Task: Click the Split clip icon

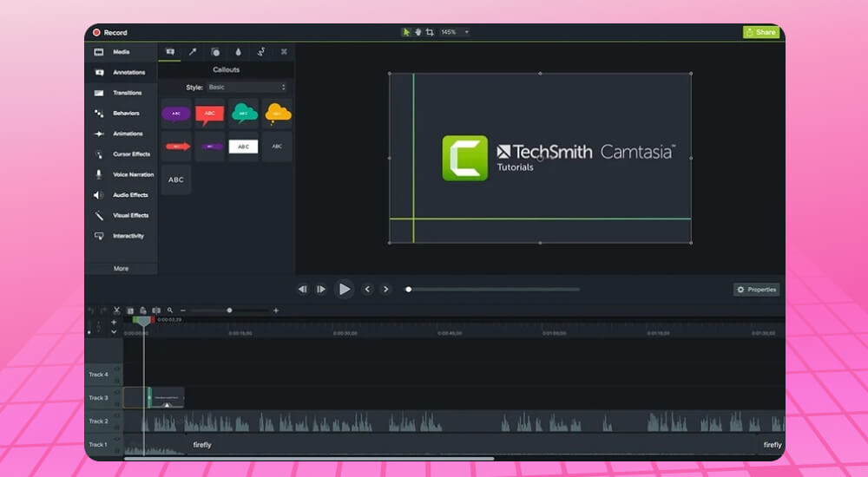Action: pos(156,311)
